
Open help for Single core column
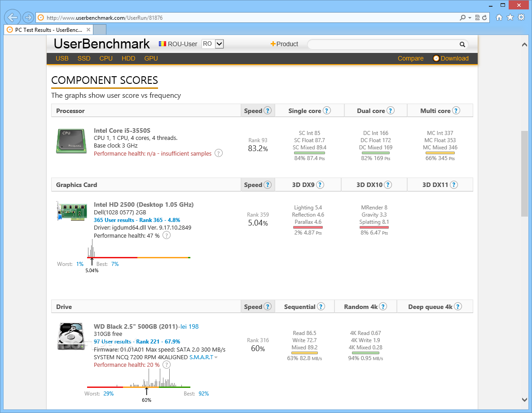(x=327, y=110)
